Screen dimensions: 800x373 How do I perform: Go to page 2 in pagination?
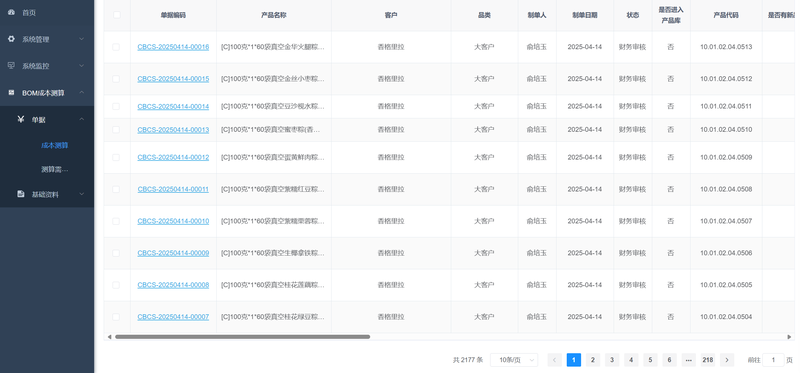(592, 360)
